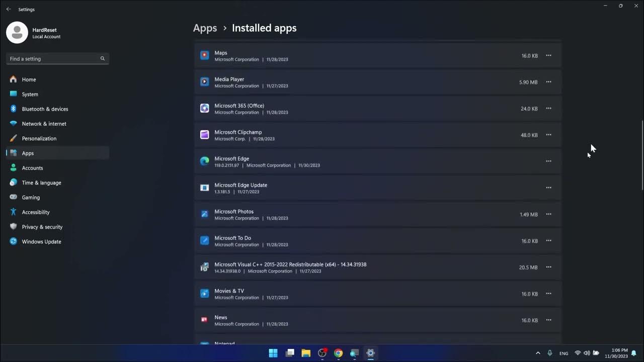Select Bluetooth & devices in the sidebar
Viewport: 644px width, 362px height.
click(45, 109)
